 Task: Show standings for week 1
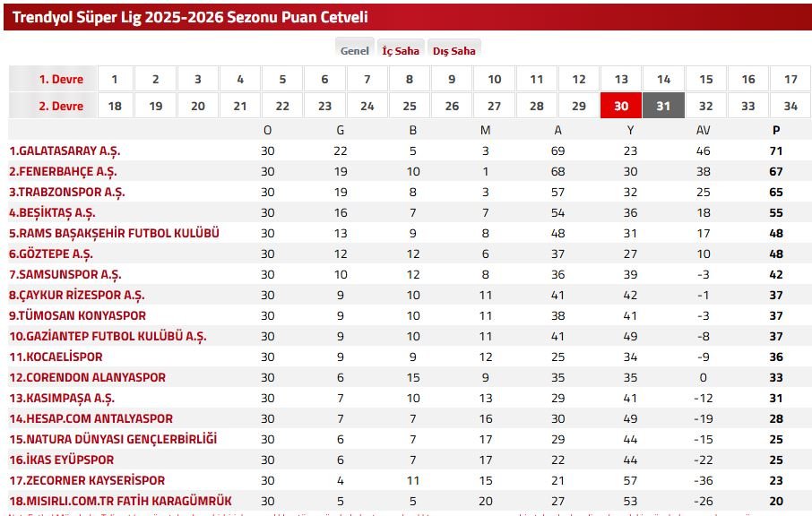(x=114, y=79)
